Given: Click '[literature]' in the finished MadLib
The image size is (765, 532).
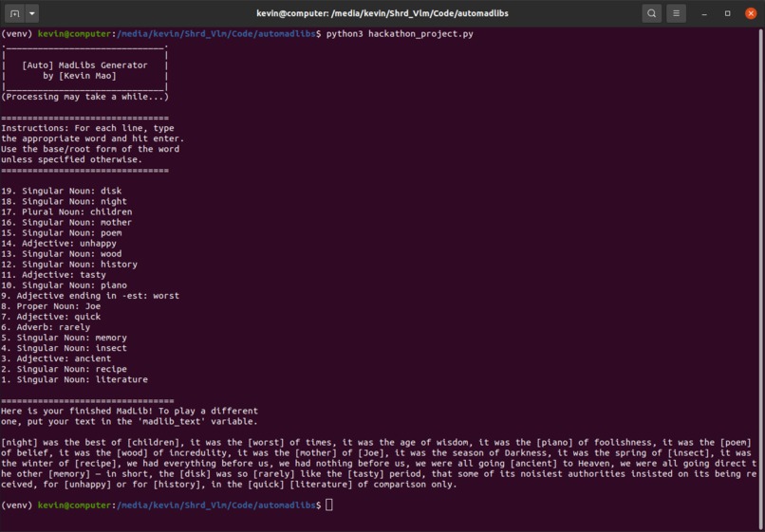Looking at the screenshot, I should (321, 485).
